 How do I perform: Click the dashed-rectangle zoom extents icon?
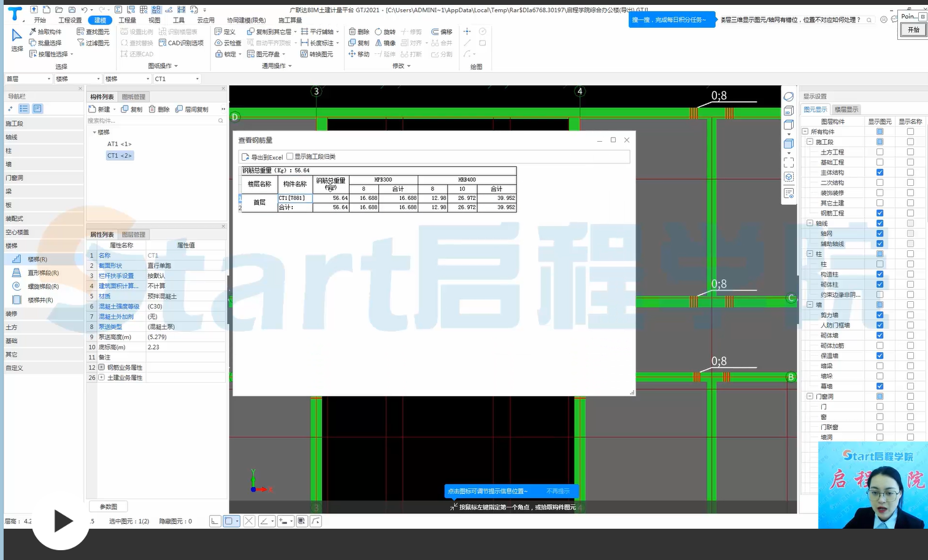[789, 163]
